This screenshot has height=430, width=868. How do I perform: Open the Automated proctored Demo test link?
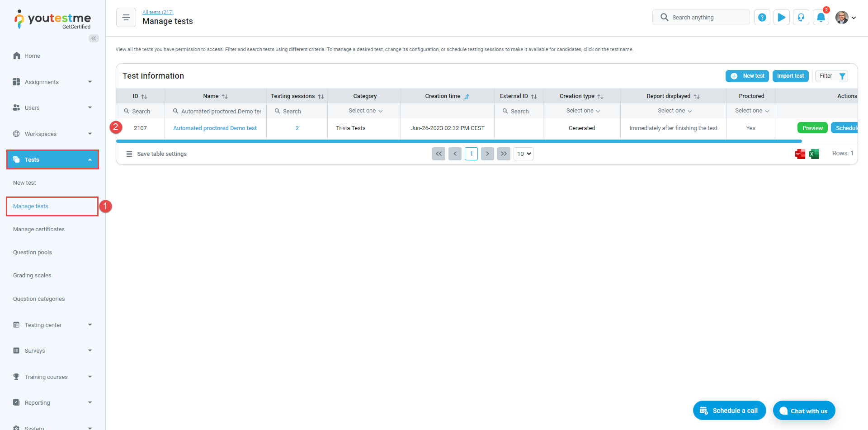click(x=215, y=128)
